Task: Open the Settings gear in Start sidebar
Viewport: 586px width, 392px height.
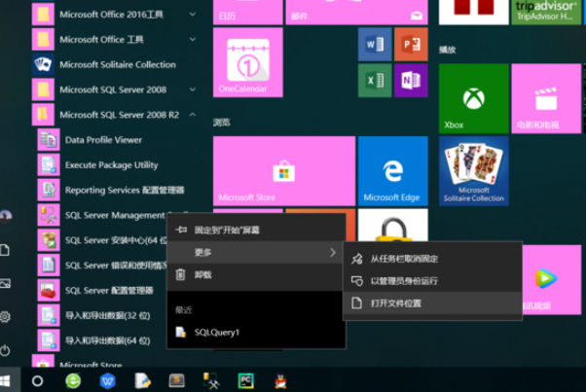Action: 5,316
